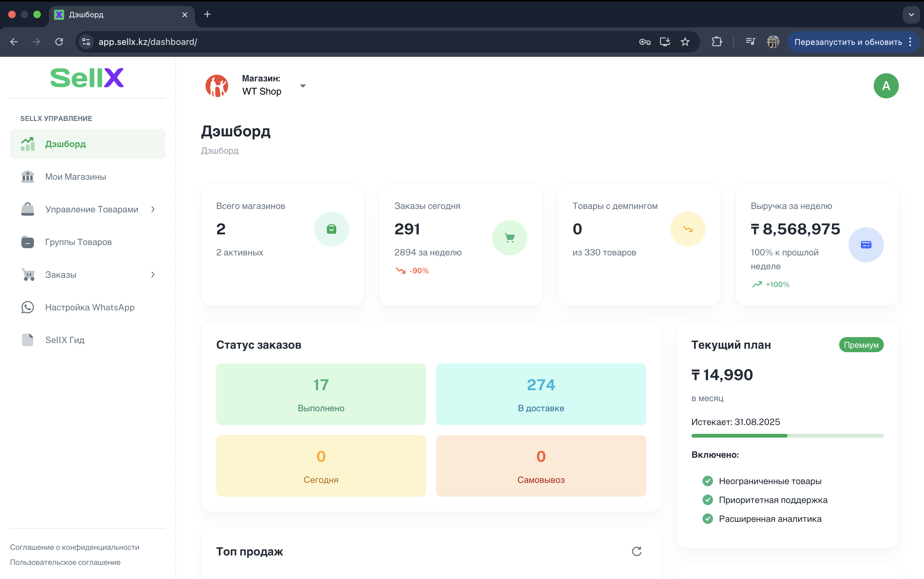Viewport: 924px width, 579px height.
Task: Click the plan expiration progress bar
Action: tap(787, 436)
